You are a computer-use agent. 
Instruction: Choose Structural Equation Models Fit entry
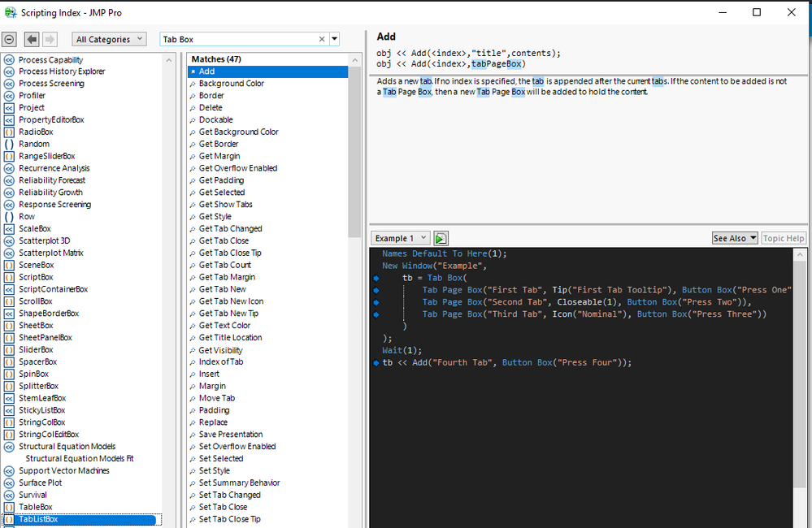click(x=79, y=459)
